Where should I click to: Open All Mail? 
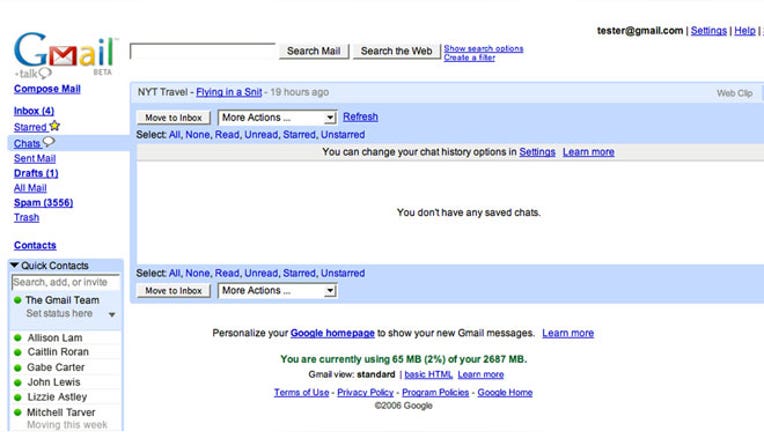(30, 188)
